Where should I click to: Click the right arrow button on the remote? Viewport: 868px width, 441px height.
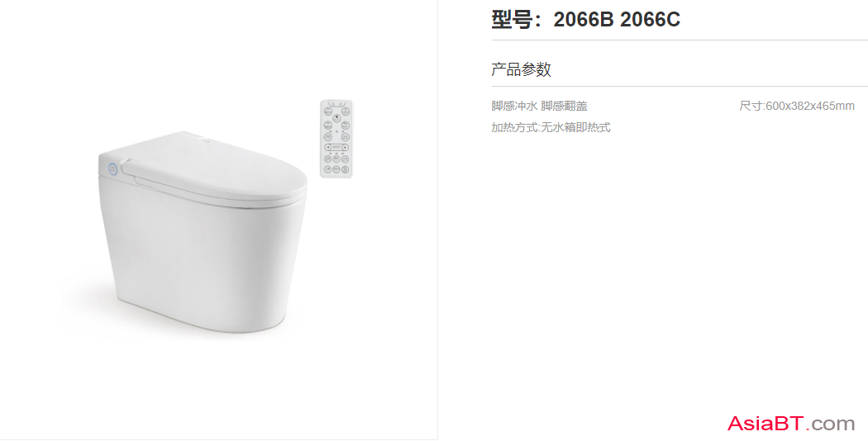(345, 147)
